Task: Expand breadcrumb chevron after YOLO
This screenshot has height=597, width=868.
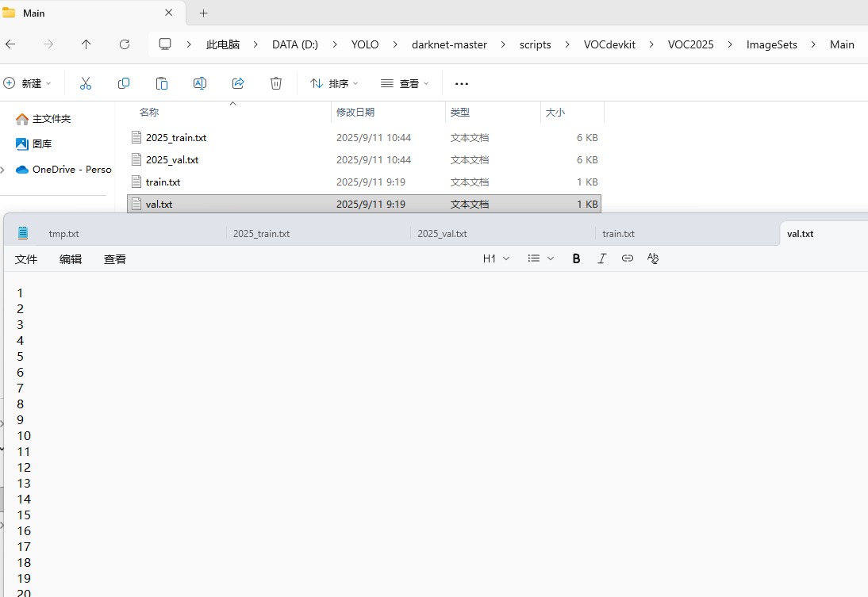Action: 395,44
